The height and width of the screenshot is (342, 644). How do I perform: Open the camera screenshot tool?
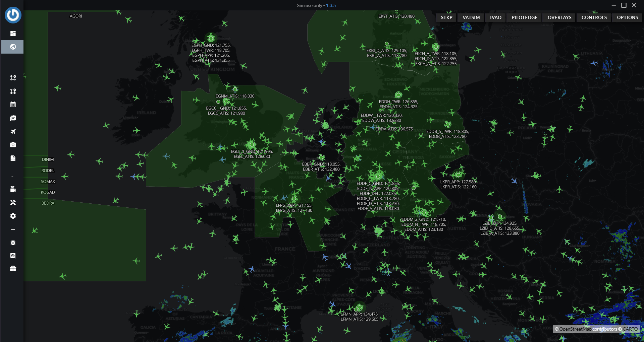[x=13, y=145]
